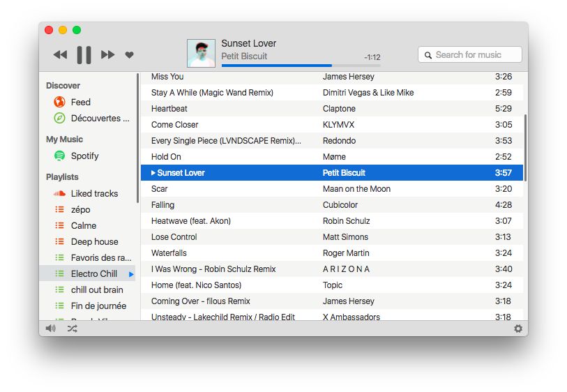The width and height of the screenshot is (567, 392).
Task: Toggle the remaining time display -1:12
Action: pos(372,57)
